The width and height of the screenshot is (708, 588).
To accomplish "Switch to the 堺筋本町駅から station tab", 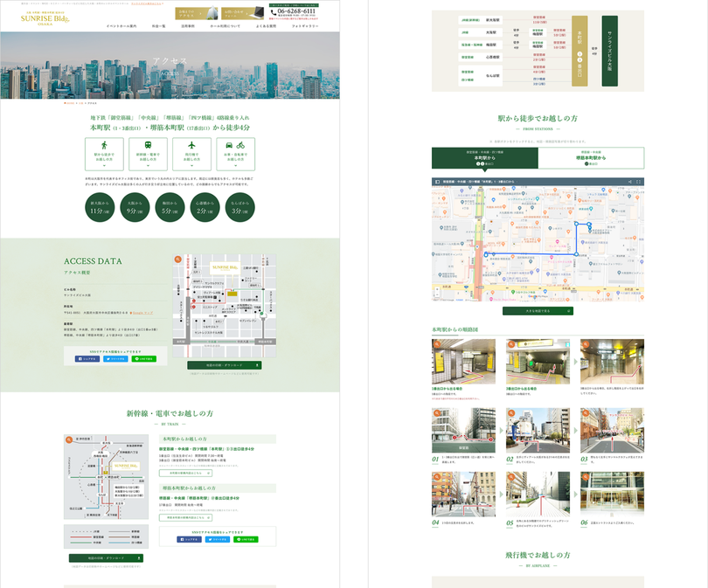I will 591,158.
